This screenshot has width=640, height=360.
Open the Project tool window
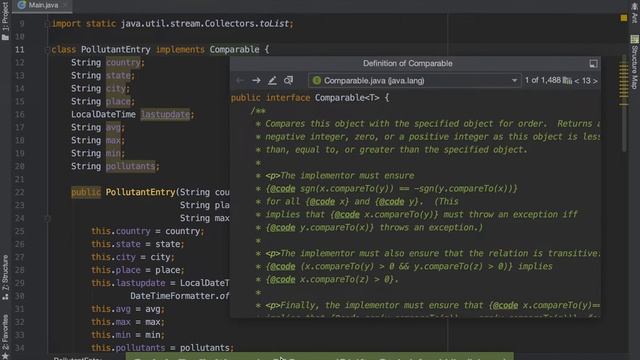[5, 21]
